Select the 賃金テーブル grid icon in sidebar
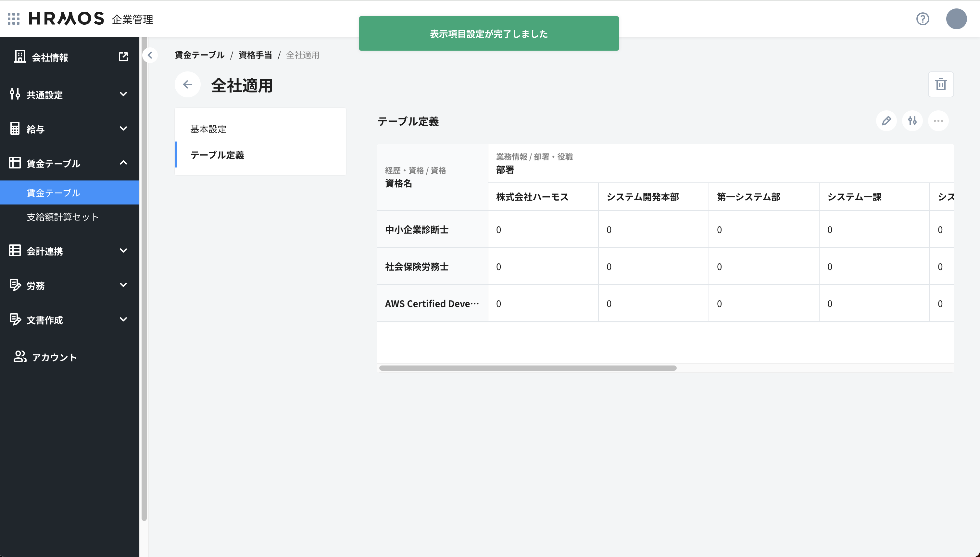 pos(15,163)
